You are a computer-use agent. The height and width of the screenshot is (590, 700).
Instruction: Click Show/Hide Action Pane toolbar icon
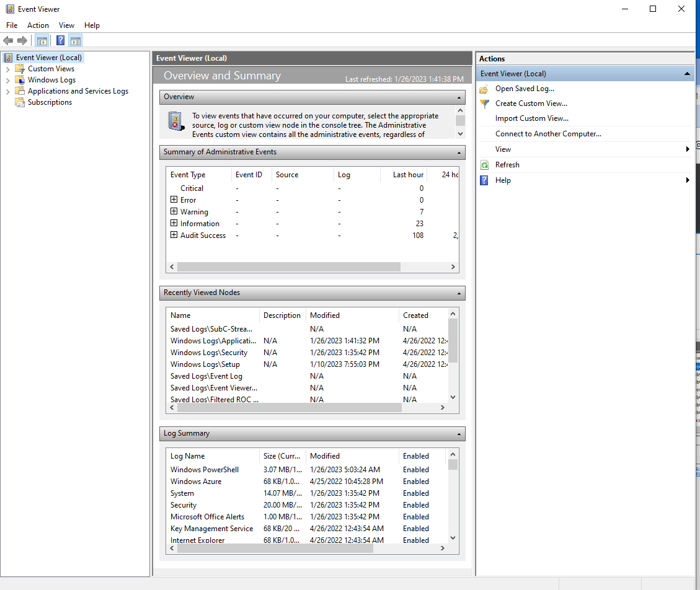(x=76, y=41)
